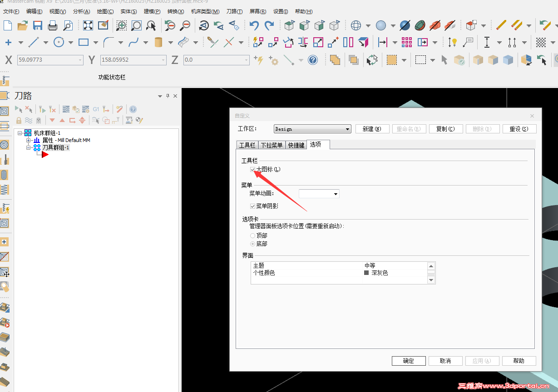Click the 帮助 button in dialog

coord(519,361)
